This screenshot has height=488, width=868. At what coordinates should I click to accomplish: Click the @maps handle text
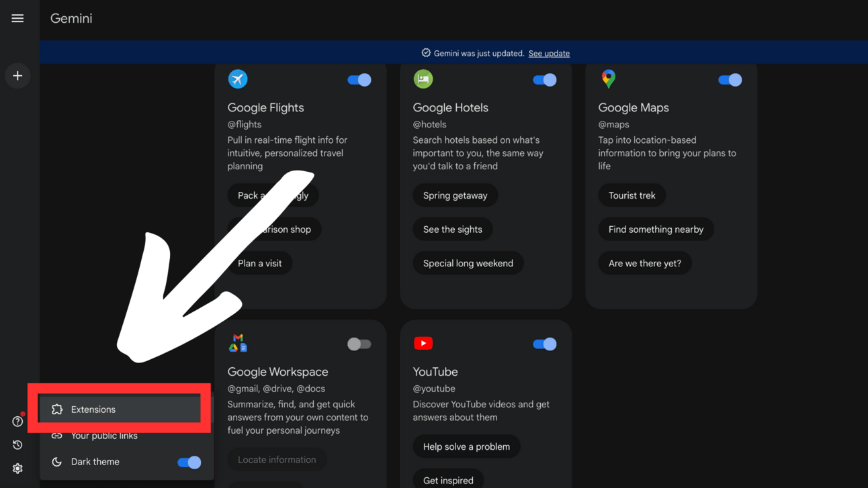(614, 124)
